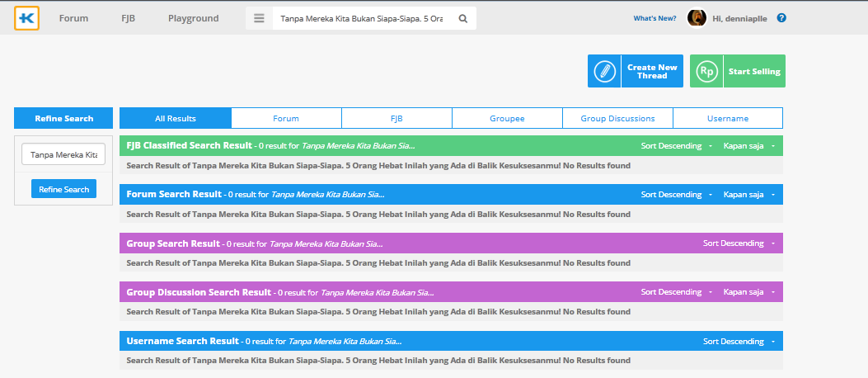Viewport: 868px width, 378px height.
Task: Open the Forum navigation link
Action: point(73,18)
